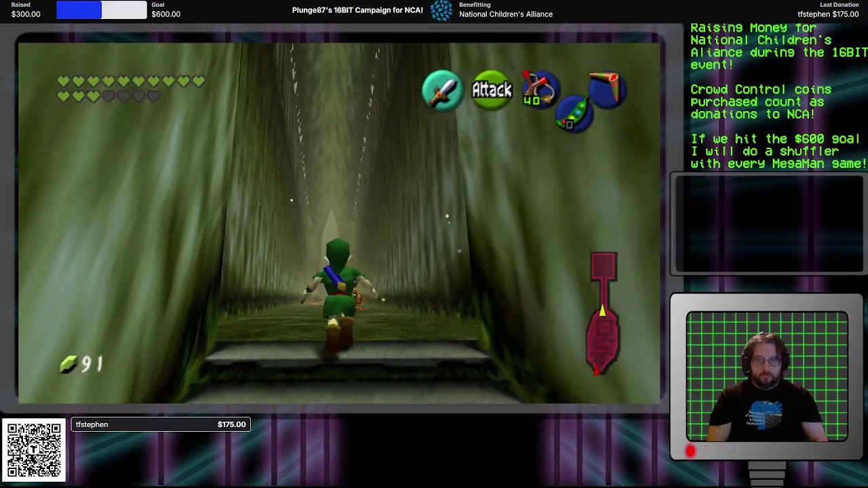Click the rupee count 91
868x488 pixels.
point(92,365)
